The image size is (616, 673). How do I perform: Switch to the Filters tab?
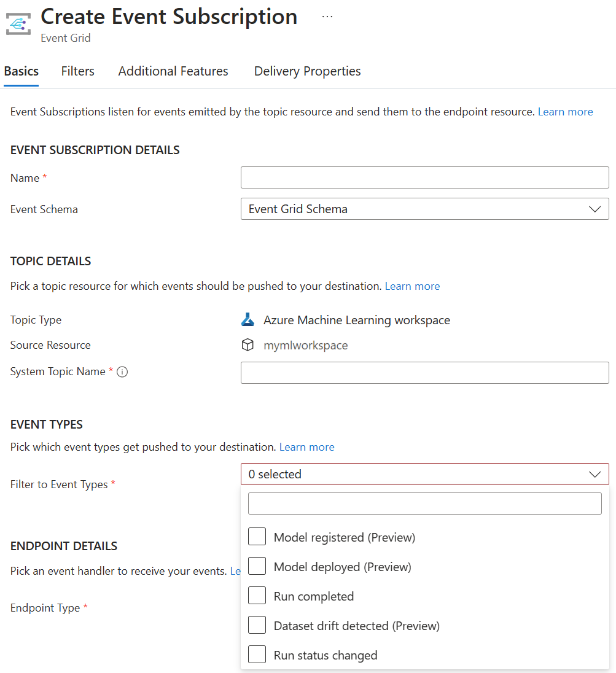click(77, 71)
